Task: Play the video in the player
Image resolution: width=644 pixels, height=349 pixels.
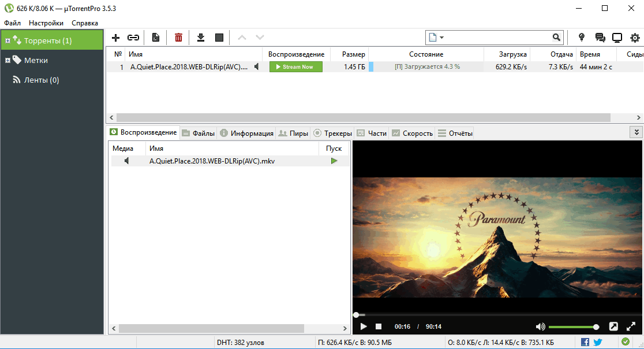Action: (364, 326)
